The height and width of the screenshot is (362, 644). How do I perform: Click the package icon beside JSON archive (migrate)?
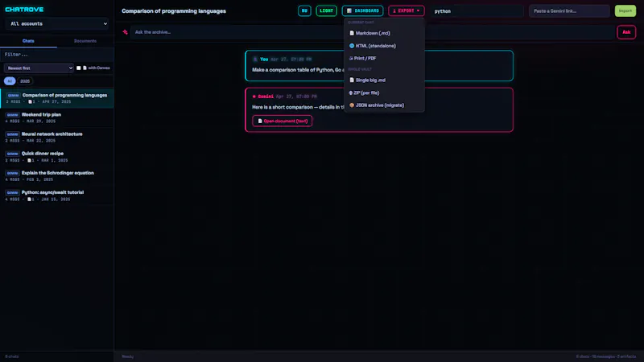tap(352, 105)
